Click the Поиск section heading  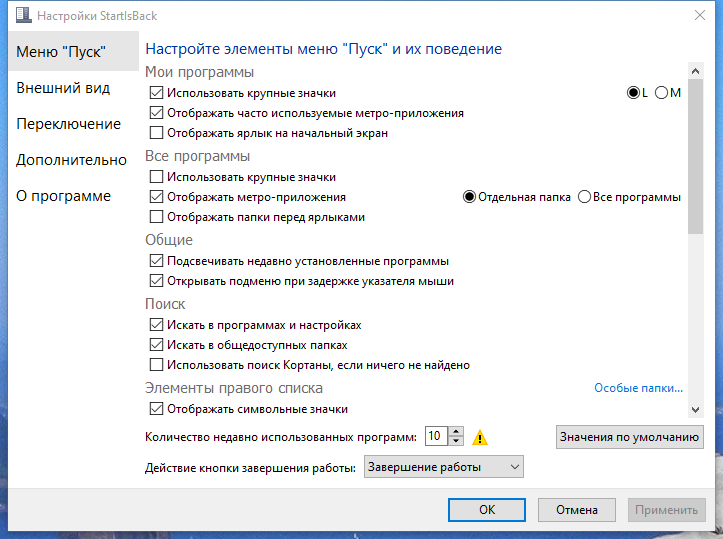click(165, 304)
